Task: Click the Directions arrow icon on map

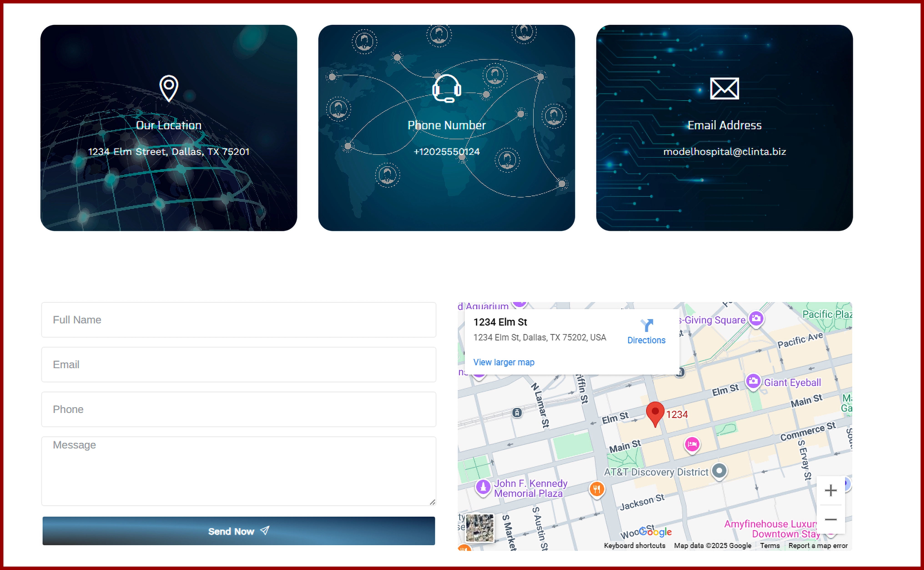Action: [647, 325]
